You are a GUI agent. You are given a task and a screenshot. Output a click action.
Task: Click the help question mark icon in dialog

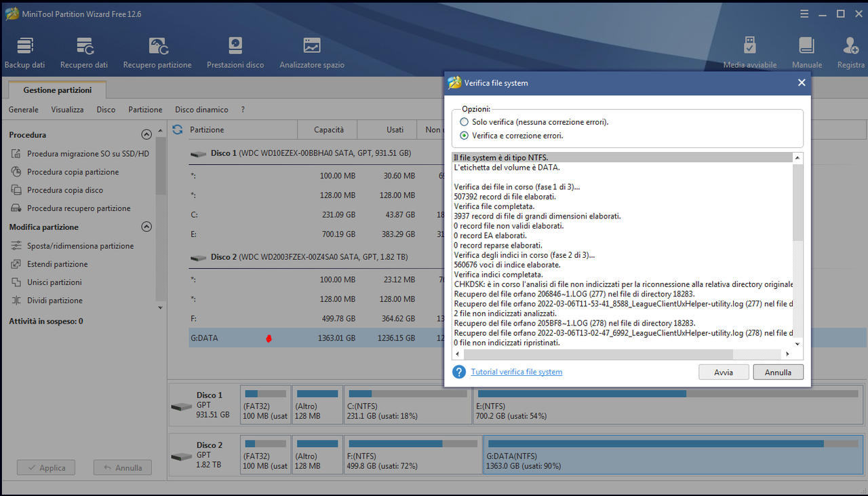coord(459,372)
